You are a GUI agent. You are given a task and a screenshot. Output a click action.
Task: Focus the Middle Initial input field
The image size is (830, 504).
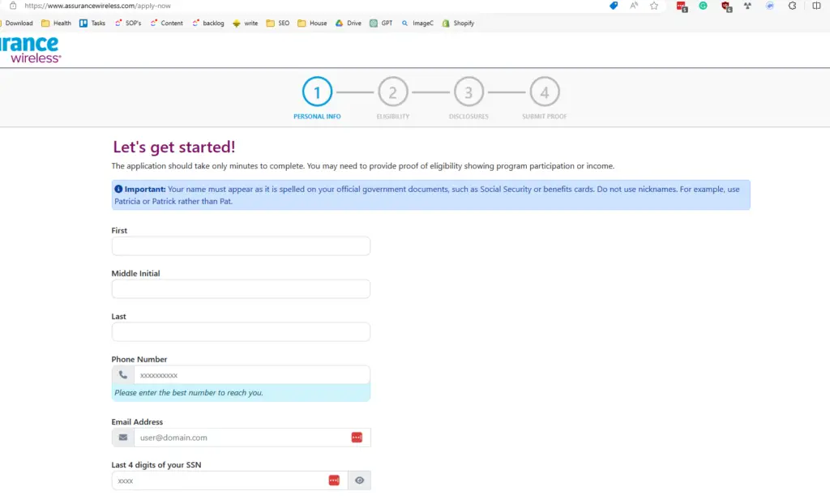click(241, 288)
